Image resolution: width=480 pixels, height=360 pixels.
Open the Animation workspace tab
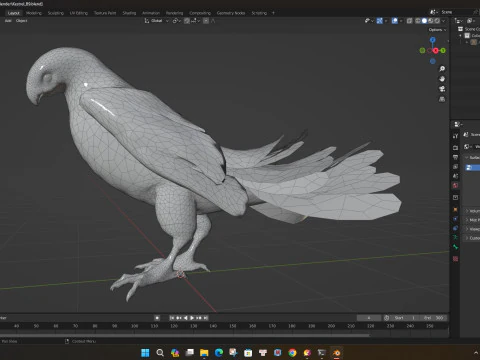pyautogui.click(x=151, y=13)
